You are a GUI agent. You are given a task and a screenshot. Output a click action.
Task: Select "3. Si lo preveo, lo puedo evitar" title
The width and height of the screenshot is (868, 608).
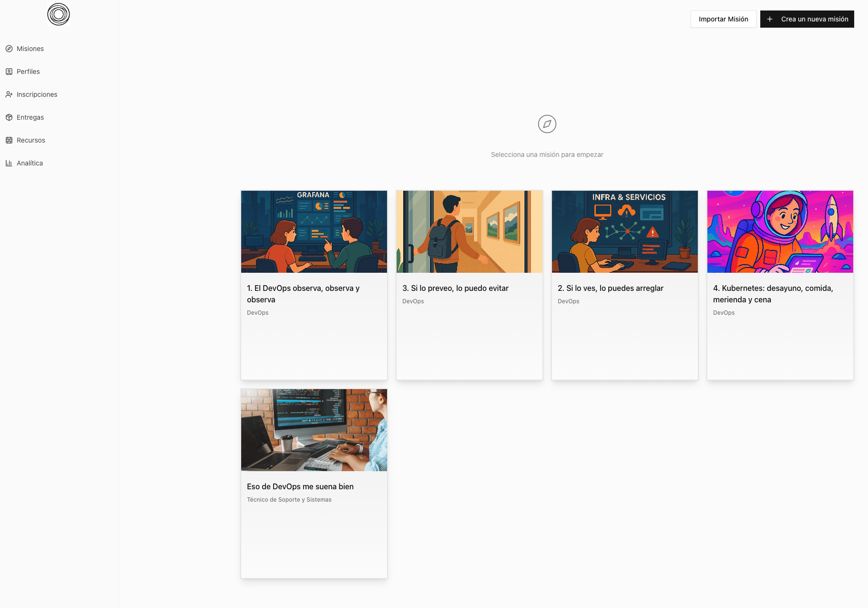(455, 288)
